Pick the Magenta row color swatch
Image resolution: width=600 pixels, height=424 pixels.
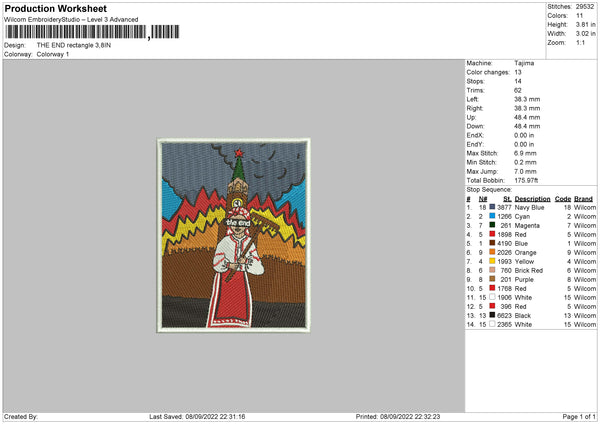coord(492,225)
